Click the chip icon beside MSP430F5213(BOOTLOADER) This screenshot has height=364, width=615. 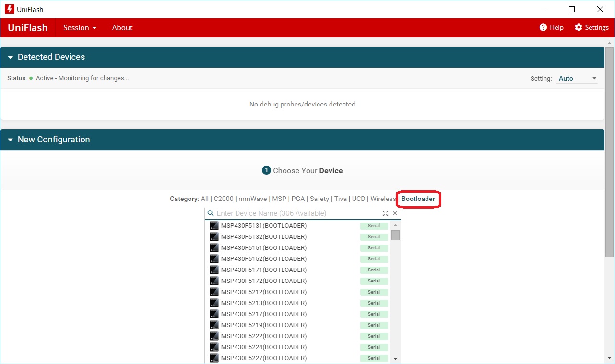pos(214,303)
